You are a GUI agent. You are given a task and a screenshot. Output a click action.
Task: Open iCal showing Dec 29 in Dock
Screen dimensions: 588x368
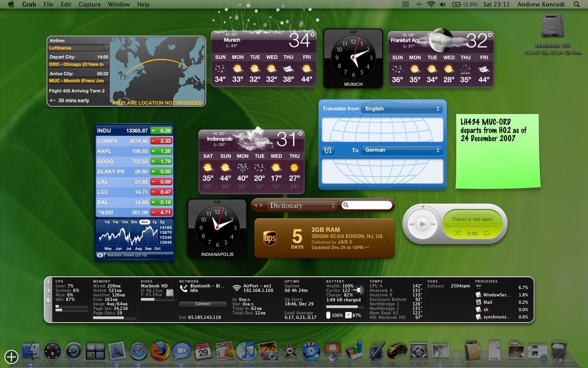click(x=203, y=351)
